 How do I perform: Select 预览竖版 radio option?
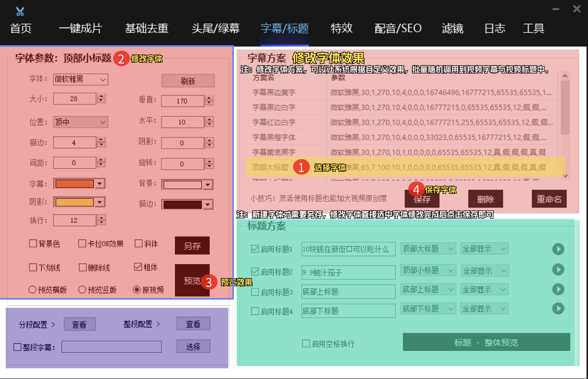(82, 290)
